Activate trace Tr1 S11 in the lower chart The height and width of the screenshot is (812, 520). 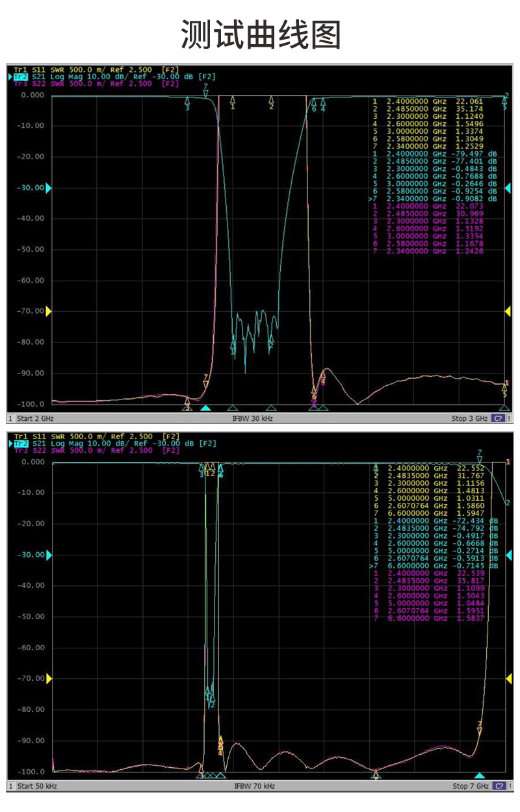32,437
